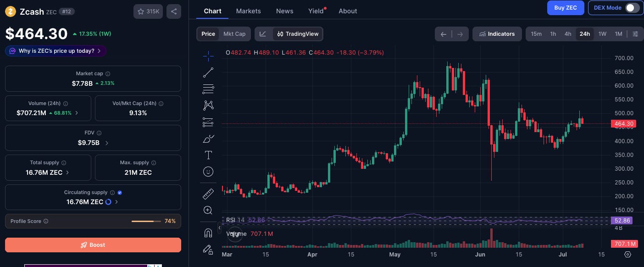The image size is (644, 267).
Task: Open Why is ZEC's price up today
Action: click(x=56, y=51)
